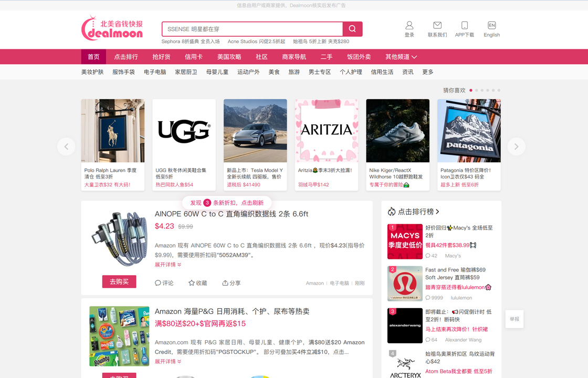Click comment count 42 on Macy's deal
588x378 pixels.
click(431, 256)
